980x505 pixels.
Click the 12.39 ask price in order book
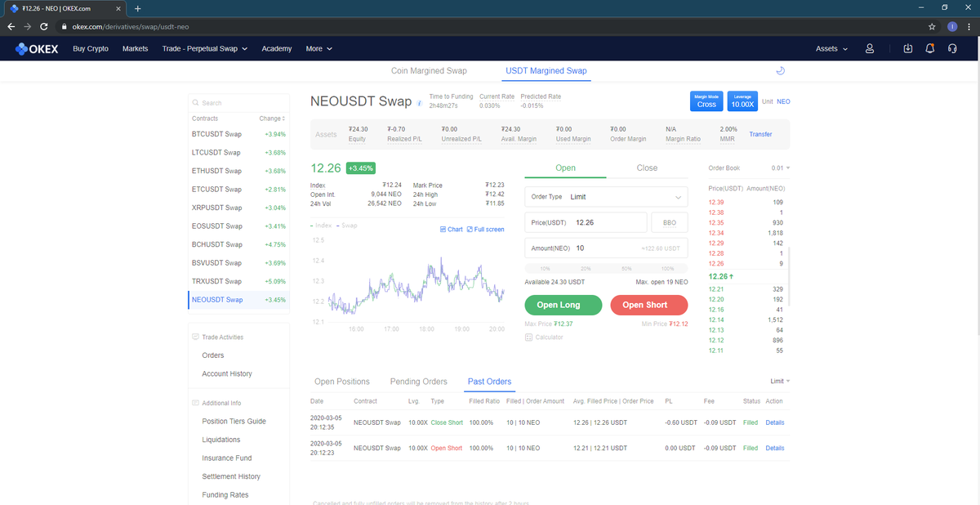pyautogui.click(x=716, y=202)
